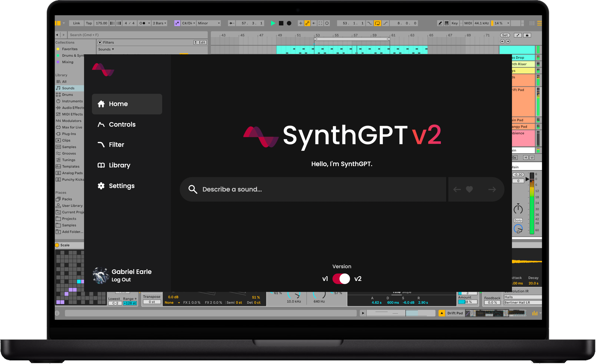This screenshot has height=364, width=596.
Task: Open the Filter page in SynthGPT
Action: click(x=111, y=144)
